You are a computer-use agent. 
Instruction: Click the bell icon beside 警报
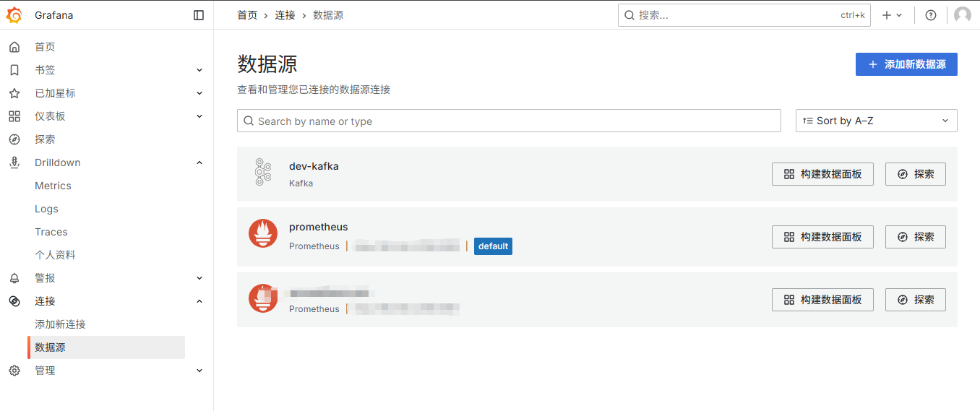[x=14, y=278]
